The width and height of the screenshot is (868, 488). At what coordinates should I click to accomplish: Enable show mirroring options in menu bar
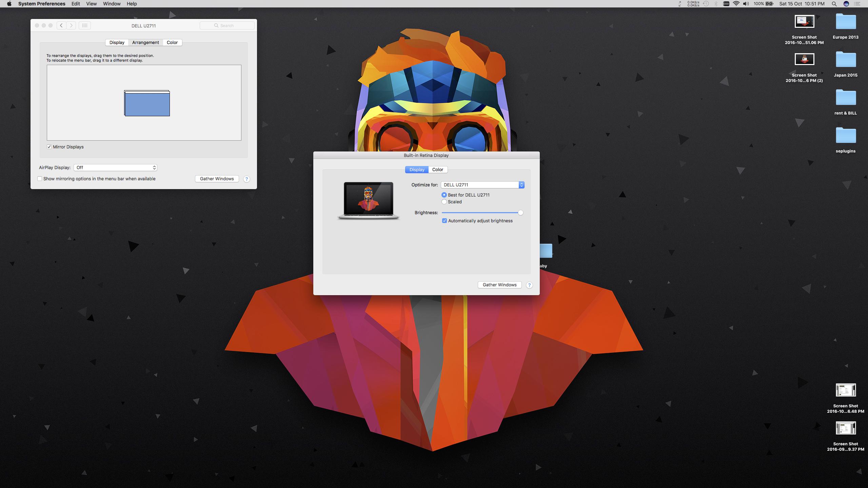[40, 179]
